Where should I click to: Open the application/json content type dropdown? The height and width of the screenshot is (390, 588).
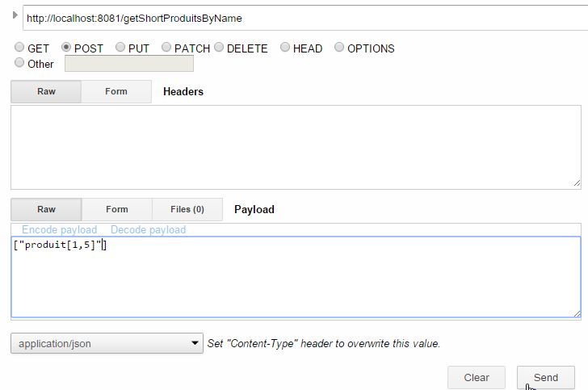(x=107, y=343)
